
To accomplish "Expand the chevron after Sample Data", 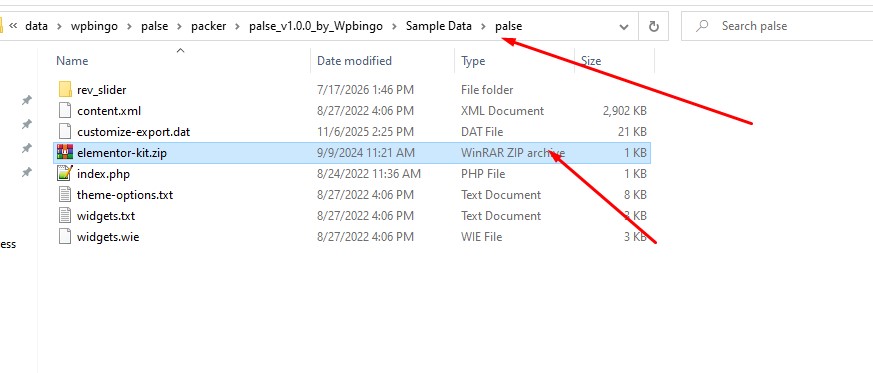I will click(x=483, y=26).
